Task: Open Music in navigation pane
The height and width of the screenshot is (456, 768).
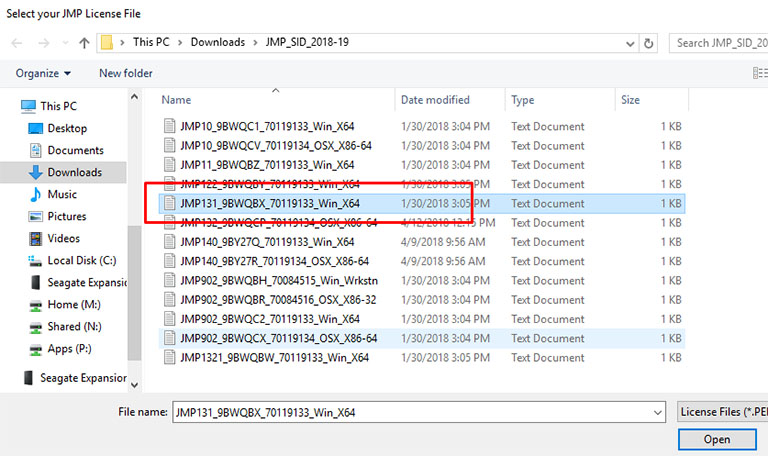Action: 53,194
